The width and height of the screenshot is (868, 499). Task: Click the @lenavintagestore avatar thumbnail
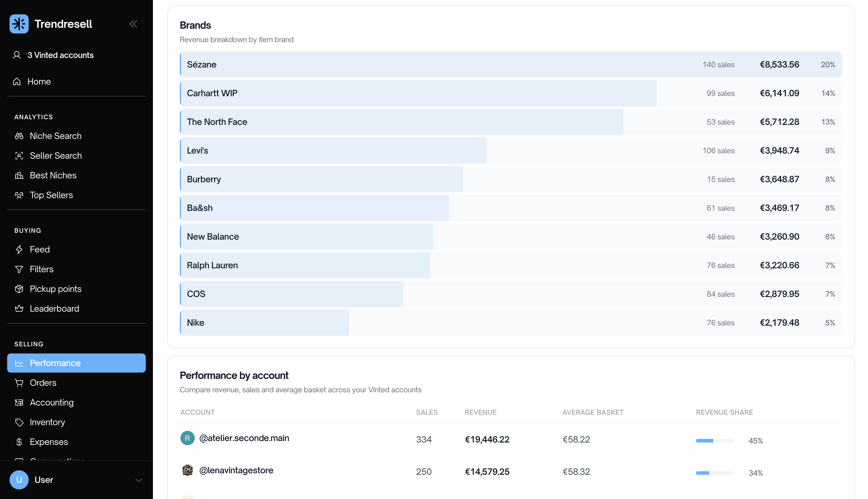[187, 470]
